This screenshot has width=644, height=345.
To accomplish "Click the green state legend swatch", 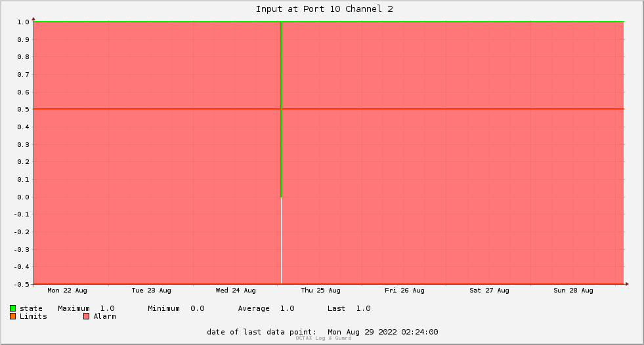I will 12,308.
